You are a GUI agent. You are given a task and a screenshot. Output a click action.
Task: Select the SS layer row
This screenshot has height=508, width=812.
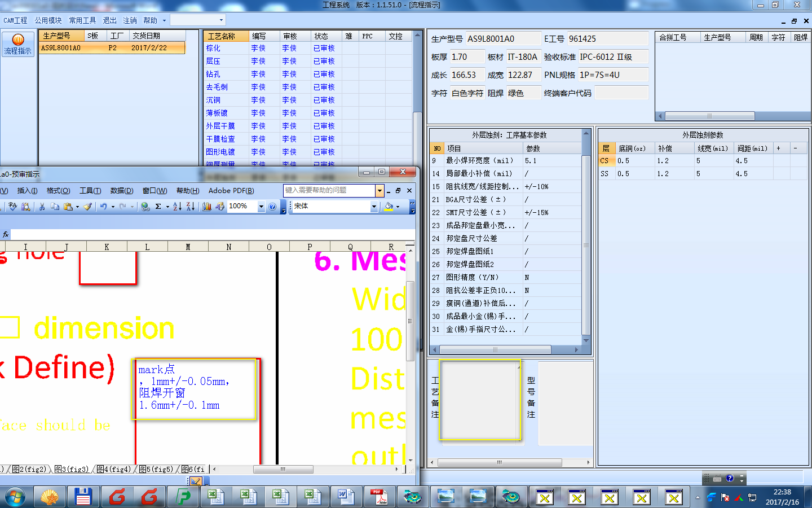click(703, 174)
